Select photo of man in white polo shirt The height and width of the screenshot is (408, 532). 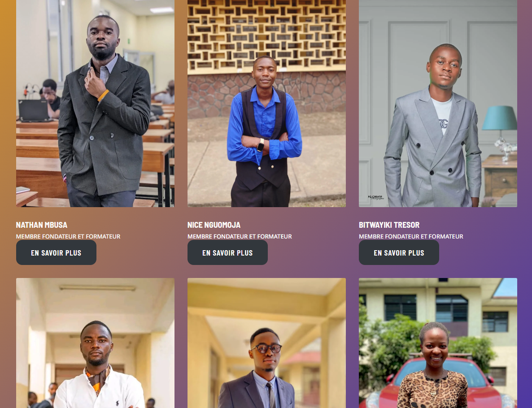(x=96, y=343)
